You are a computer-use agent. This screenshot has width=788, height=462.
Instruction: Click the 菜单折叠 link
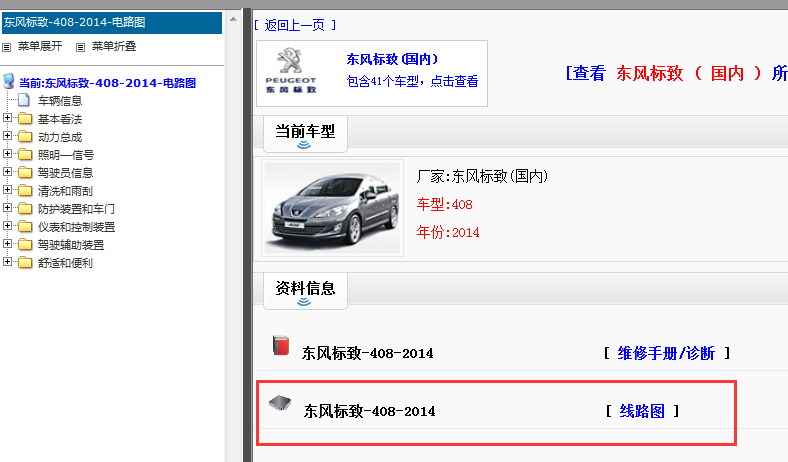114,46
